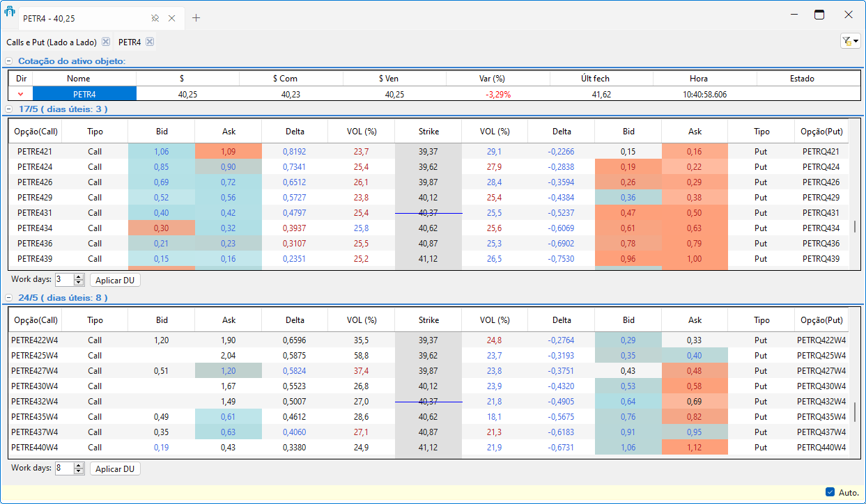Select call option PETRE422W4

coord(35,340)
